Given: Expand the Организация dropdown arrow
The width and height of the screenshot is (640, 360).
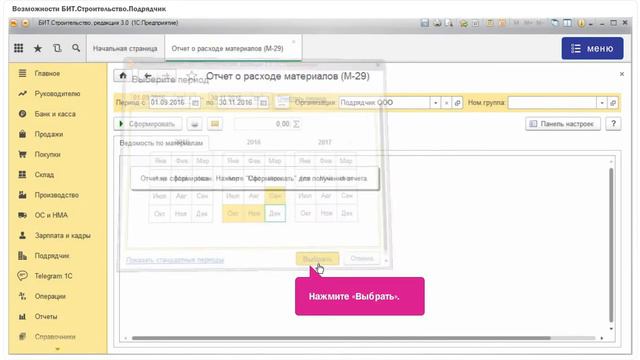Looking at the screenshot, I should [436, 102].
